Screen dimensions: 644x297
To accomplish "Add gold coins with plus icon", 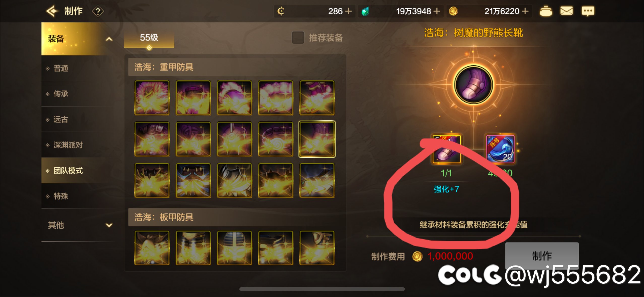I will click(525, 11).
